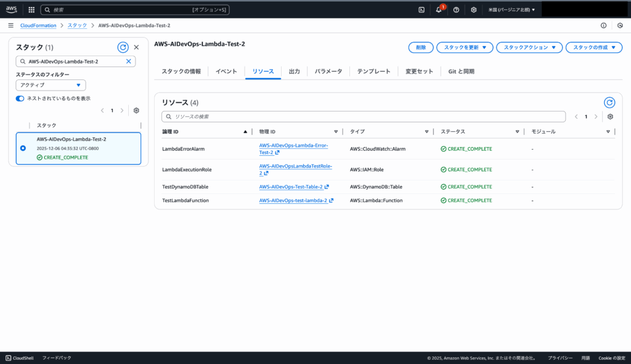This screenshot has width=631, height=364.
Task: Open the AWS services grid menu
Action: (x=31, y=10)
